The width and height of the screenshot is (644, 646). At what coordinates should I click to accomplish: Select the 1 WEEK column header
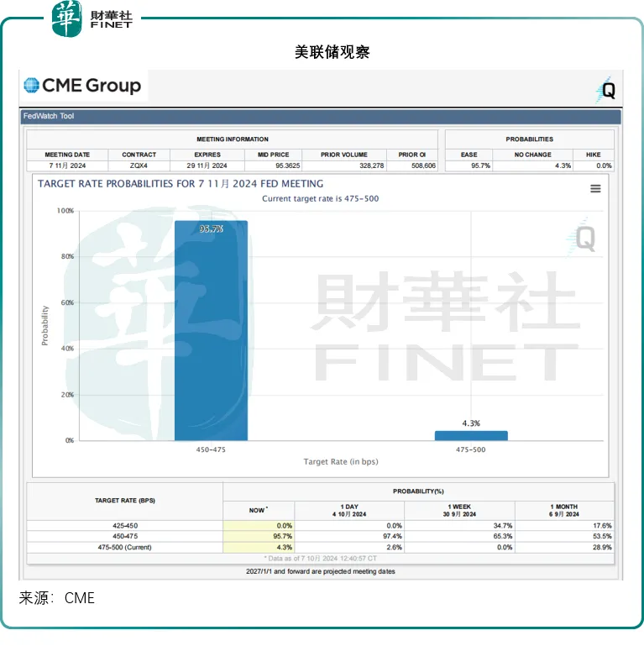pos(459,510)
